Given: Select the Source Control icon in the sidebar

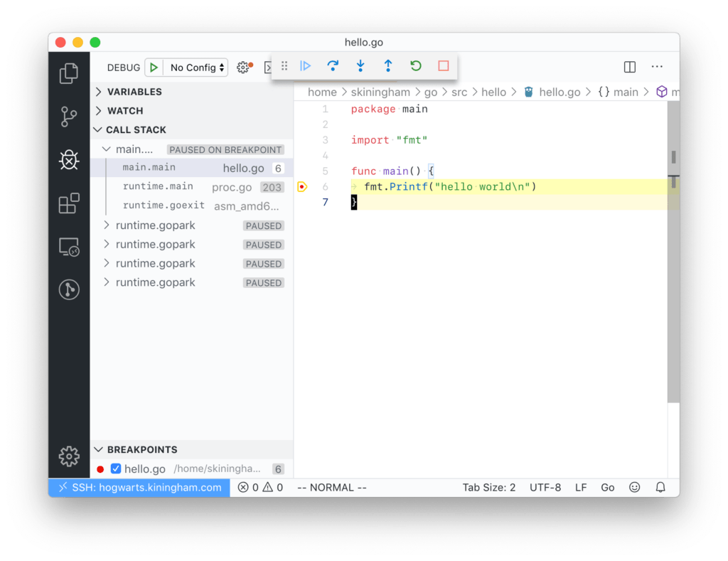Looking at the screenshot, I should coord(68,115).
